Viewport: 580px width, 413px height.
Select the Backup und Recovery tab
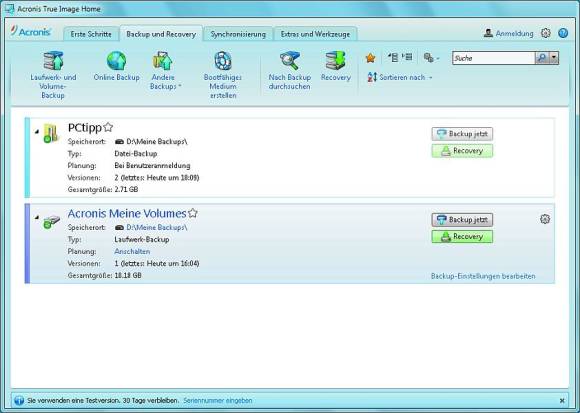tap(161, 34)
